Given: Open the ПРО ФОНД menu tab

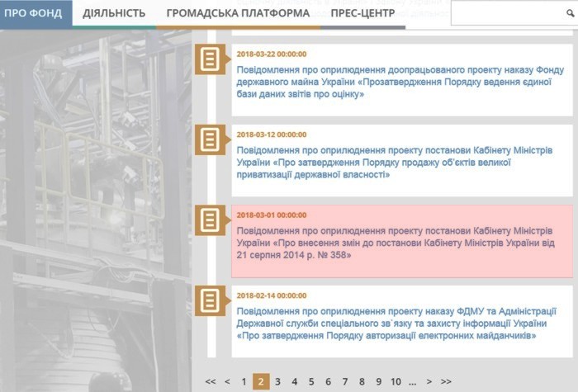Looking at the screenshot, I should pyautogui.click(x=36, y=14).
